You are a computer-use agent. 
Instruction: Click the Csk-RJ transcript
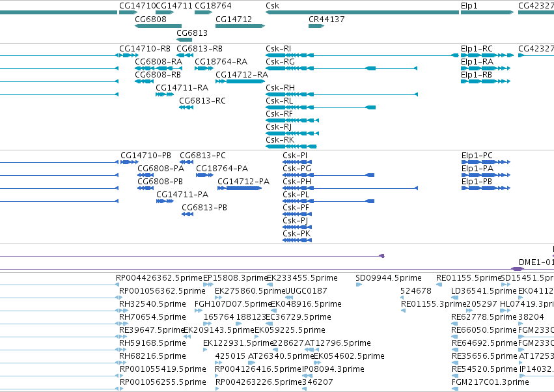tap(292, 133)
